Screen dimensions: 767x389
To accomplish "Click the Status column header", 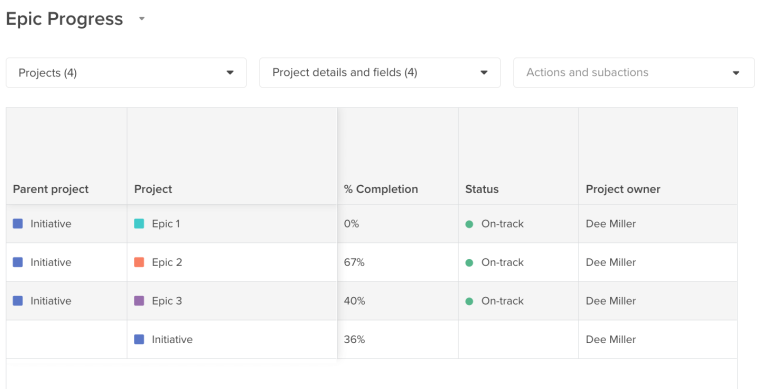I will 482,189.
